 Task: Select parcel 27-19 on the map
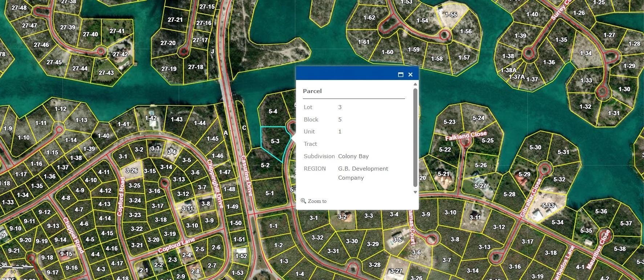point(169,69)
